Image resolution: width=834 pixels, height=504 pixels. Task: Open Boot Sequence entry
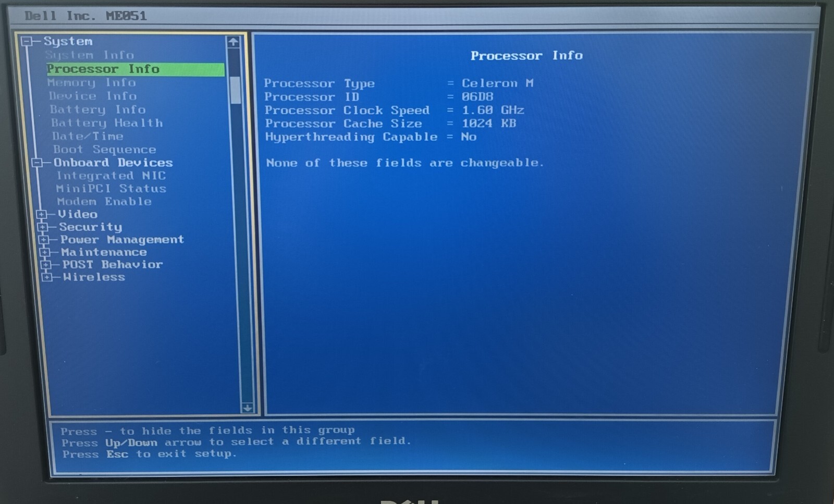pyautogui.click(x=104, y=150)
